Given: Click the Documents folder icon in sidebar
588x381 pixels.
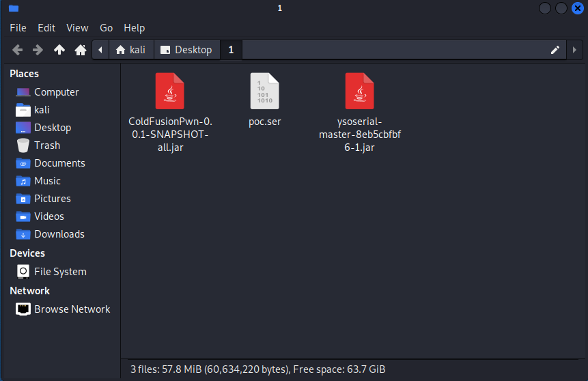Looking at the screenshot, I should click(x=23, y=163).
